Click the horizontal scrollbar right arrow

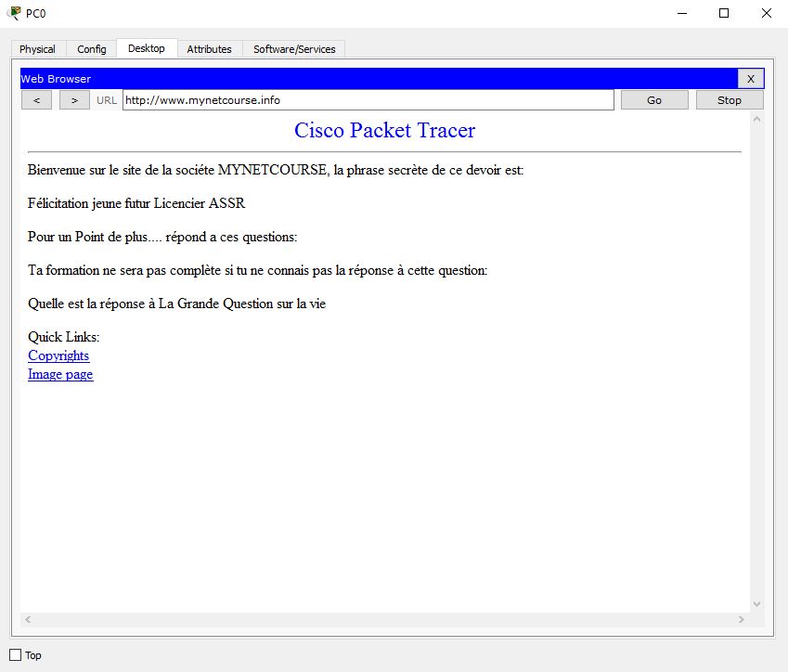click(741, 619)
